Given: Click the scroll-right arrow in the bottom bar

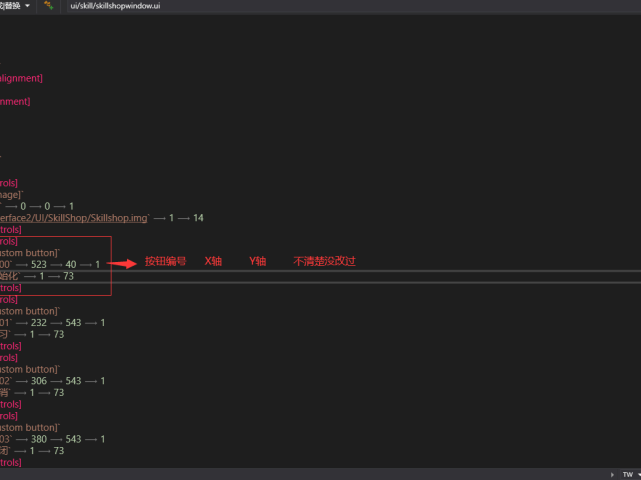Looking at the screenshot, I should pyautogui.click(x=610, y=474).
